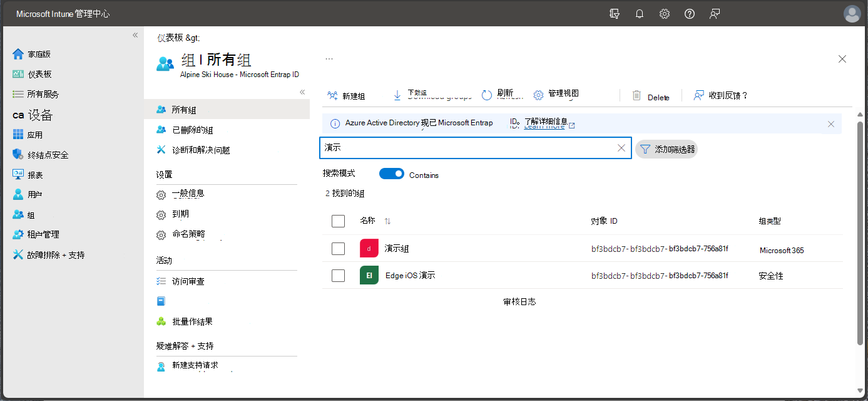Image resolution: width=868 pixels, height=401 pixels.
Task: Click 刷新 refresh toolbar button
Action: [503, 95]
